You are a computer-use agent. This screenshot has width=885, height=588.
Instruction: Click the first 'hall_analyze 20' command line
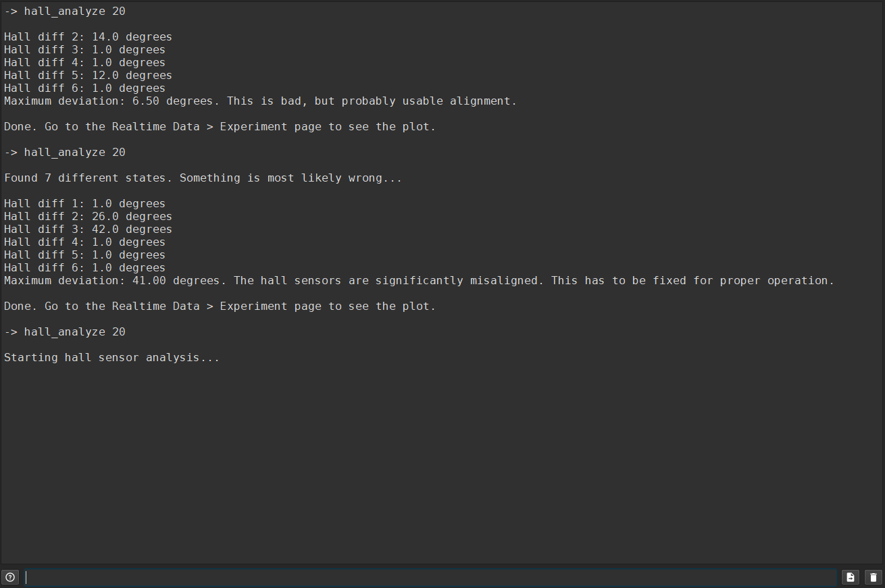click(x=65, y=11)
